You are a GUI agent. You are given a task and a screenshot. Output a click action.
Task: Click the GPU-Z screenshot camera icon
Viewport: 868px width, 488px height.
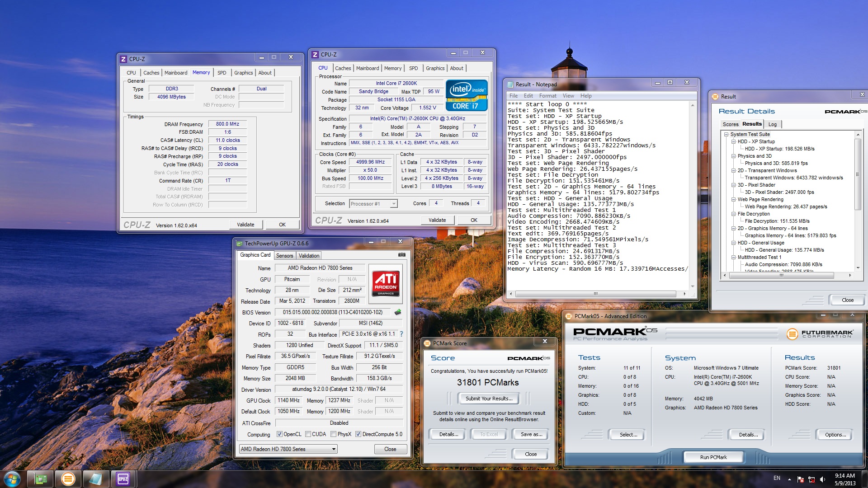[401, 255]
